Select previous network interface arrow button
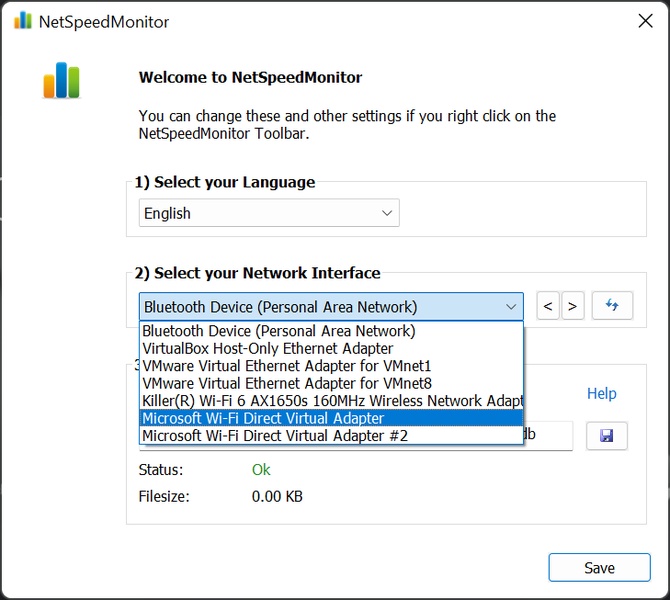 [x=548, y=307]
